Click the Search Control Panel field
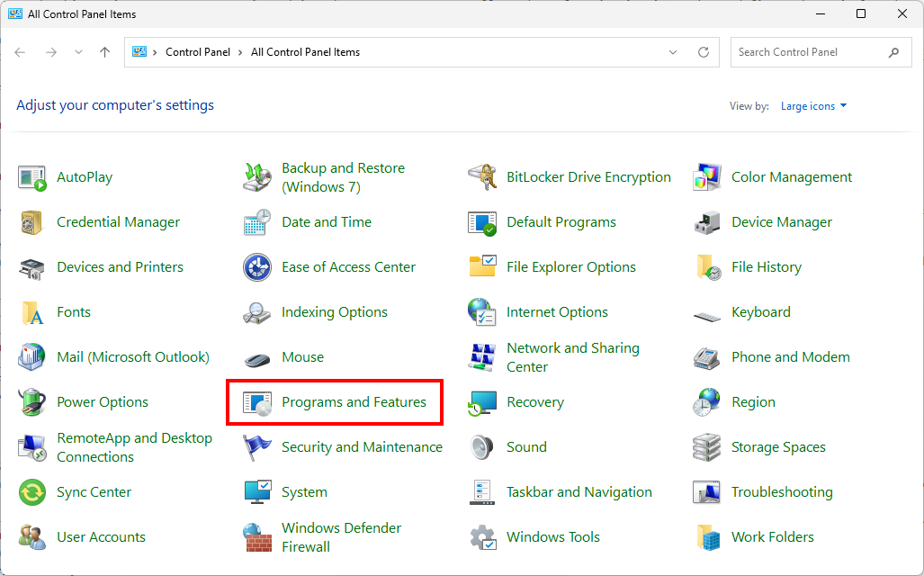The image size is (924, 576). tap(810, 52)
